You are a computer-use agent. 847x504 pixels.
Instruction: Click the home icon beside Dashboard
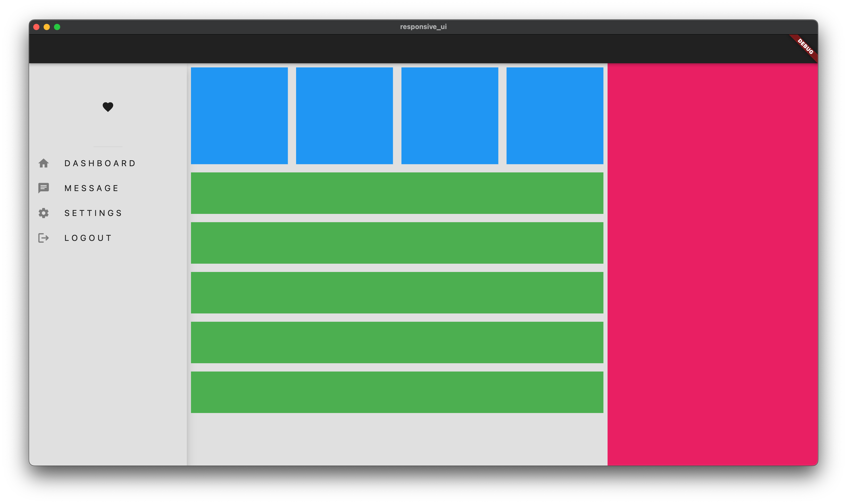click(44, 163)
